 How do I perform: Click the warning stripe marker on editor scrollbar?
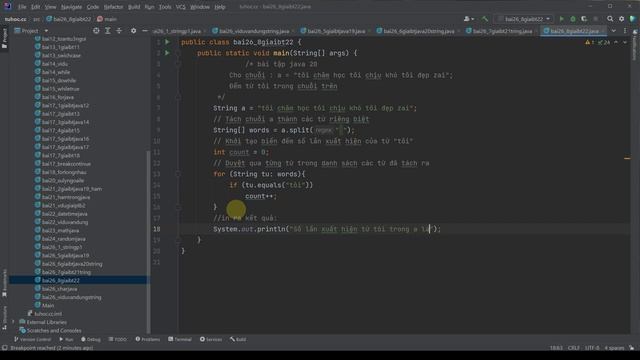pyautogui.click(x=627, y=158)
